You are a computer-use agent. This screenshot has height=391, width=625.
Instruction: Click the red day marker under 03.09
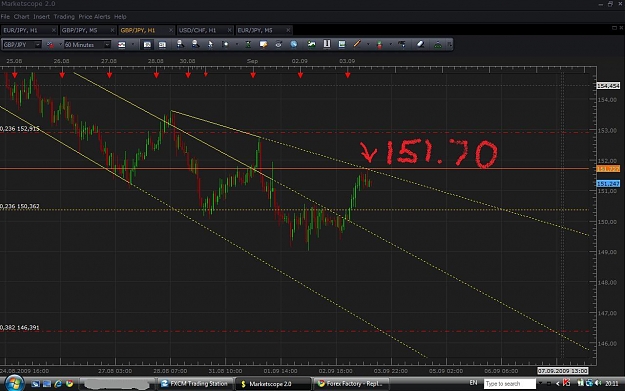coord(348,75)
